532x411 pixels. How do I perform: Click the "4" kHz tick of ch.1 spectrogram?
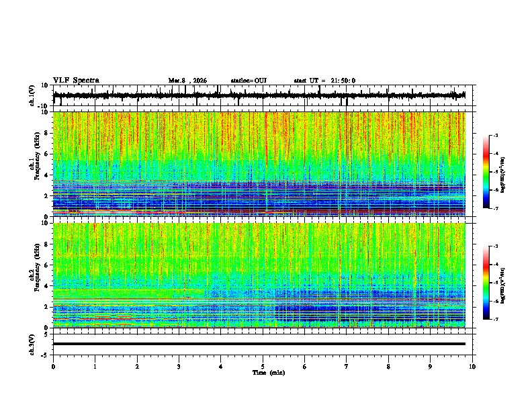[46, 175]
